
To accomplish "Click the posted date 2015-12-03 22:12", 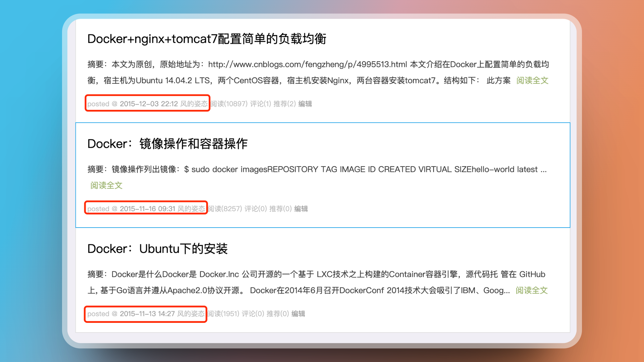I will click(149, 104).
